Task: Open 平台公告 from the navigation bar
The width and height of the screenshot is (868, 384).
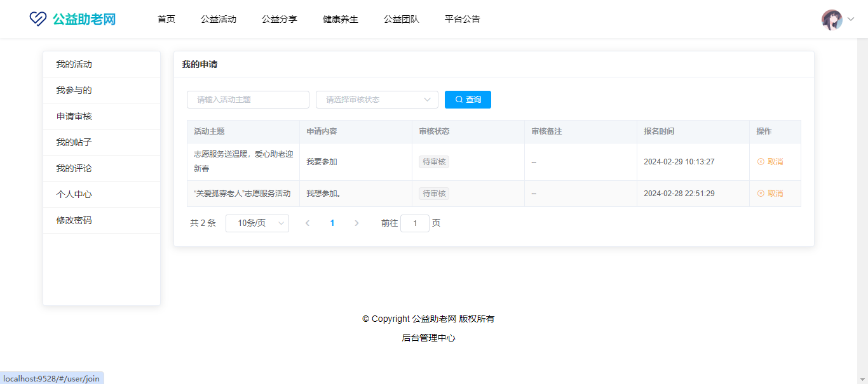Action: coord(463,19)
